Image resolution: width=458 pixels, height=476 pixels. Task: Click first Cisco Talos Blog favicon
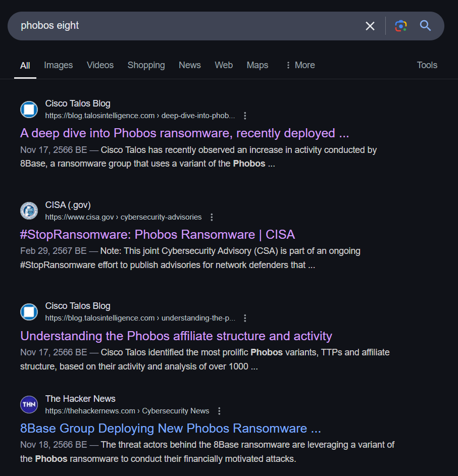pos(29,110)
